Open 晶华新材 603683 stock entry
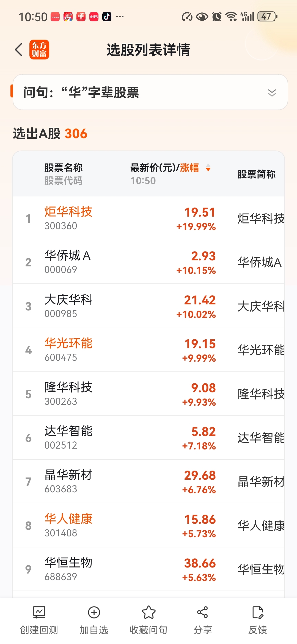 [148, 482]
